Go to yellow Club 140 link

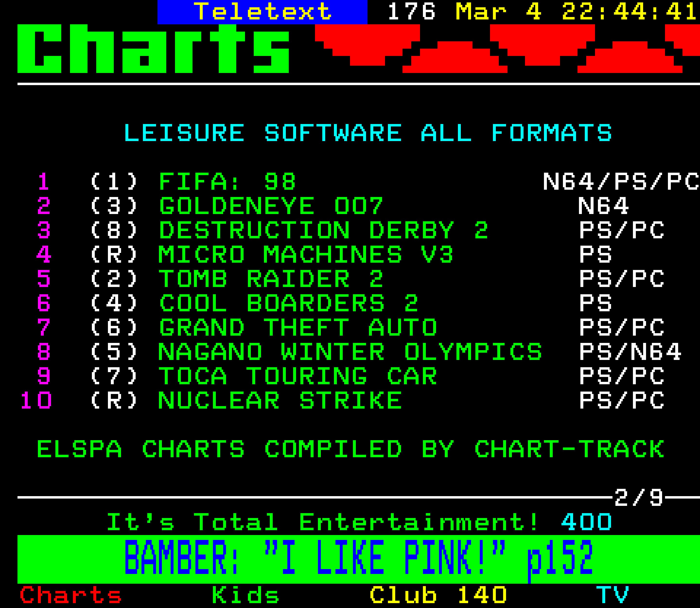(x=438, y=595)
